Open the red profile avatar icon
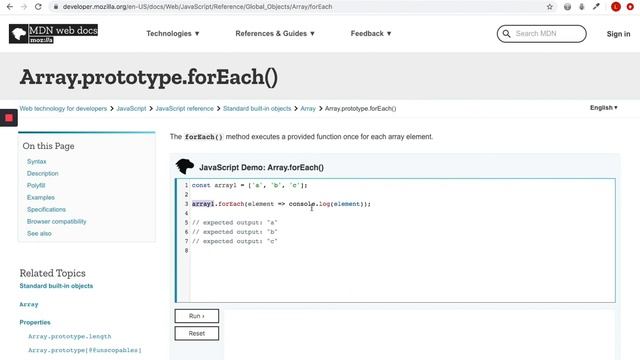The image size is (640, 360). (x=616, y=7)
